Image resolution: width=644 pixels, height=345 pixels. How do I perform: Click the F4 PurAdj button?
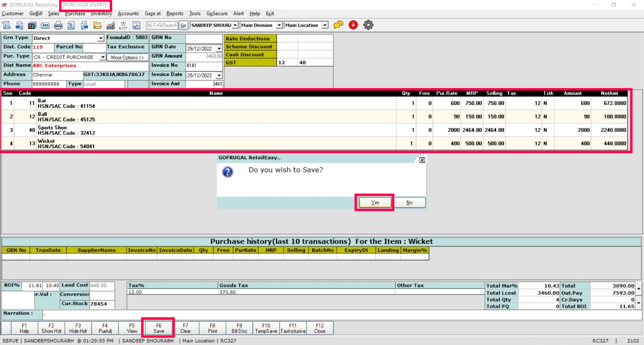coord(105,328)
